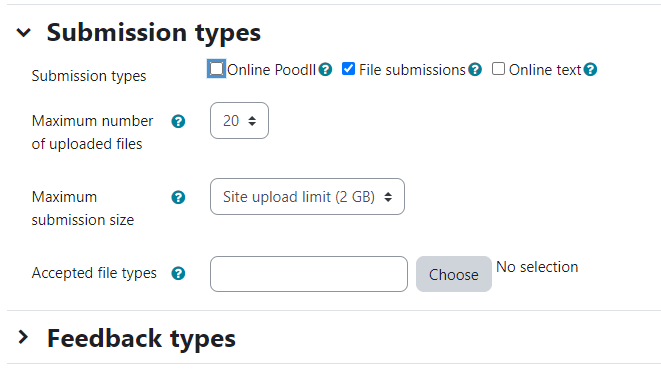Image resolution: width=661 pixels, height=374 pixels.
Task: Show help for Accepted file types
Action: pos(178,273)
